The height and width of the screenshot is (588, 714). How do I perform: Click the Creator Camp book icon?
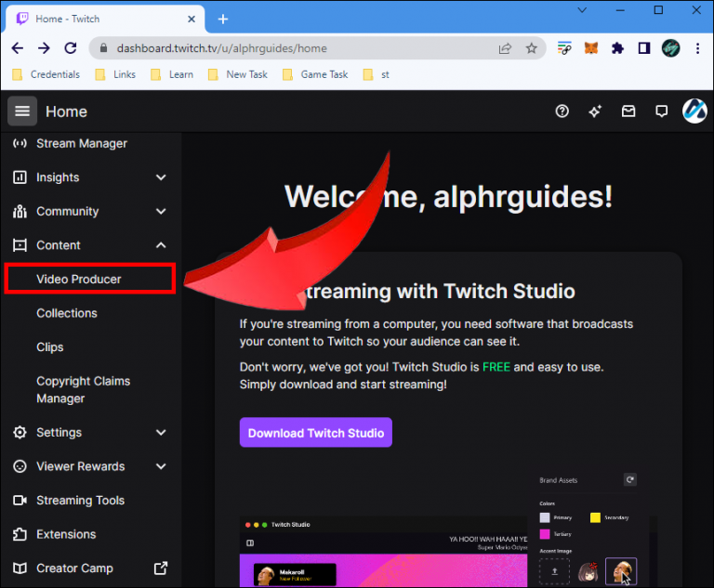(20, 568)
